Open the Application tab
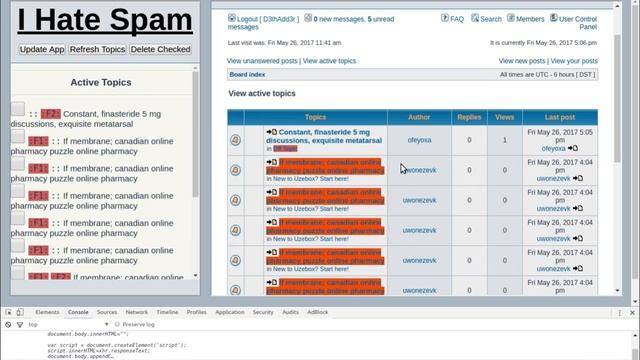This screenshot has width=640, height=360. coord(230,312)
